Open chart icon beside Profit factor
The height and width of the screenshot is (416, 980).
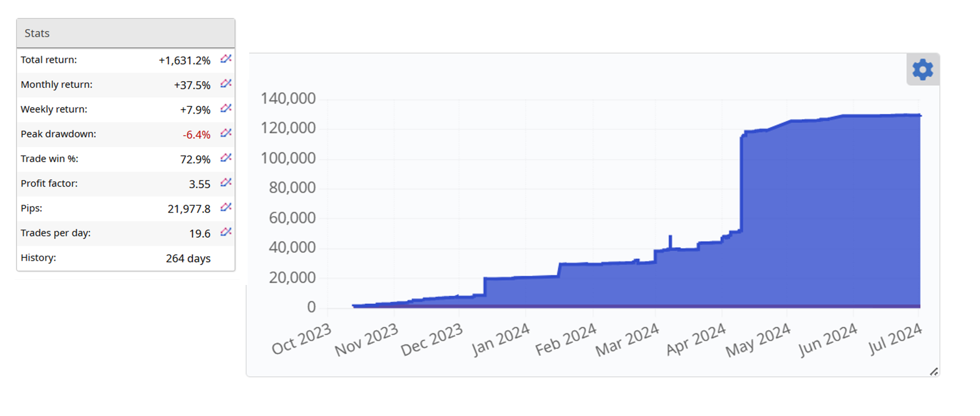click(226, 182)
